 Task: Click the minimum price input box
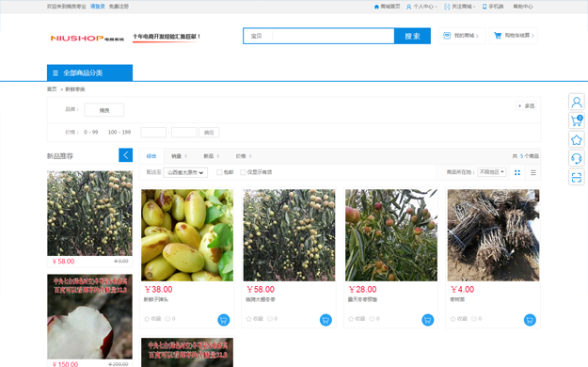click(x=153, y=132)
